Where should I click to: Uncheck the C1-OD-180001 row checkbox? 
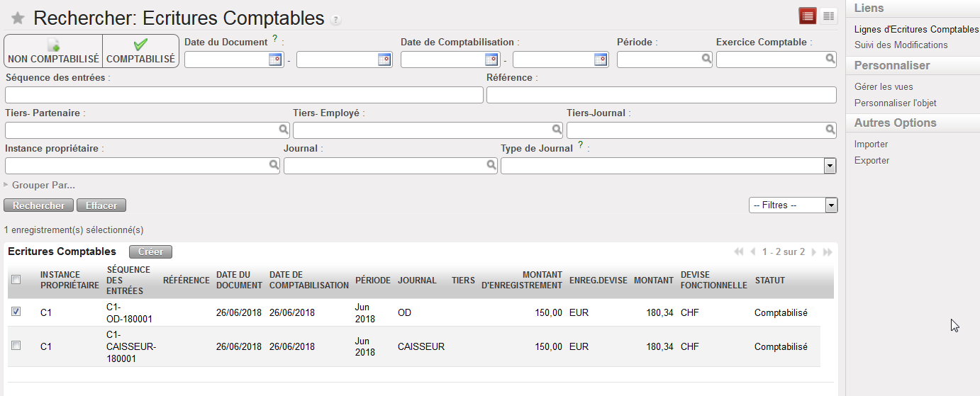(x=16, y=311)
